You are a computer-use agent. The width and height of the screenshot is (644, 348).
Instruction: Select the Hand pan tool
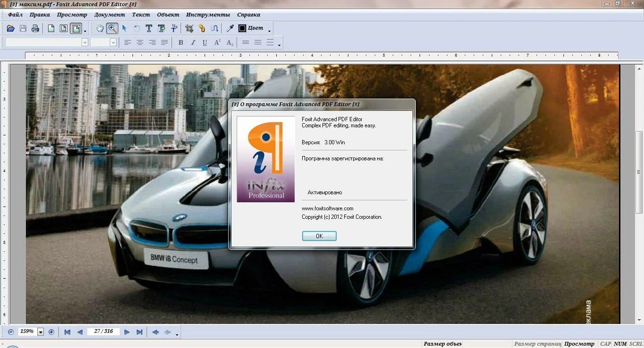pyautogui.click(x=100, y=28)
